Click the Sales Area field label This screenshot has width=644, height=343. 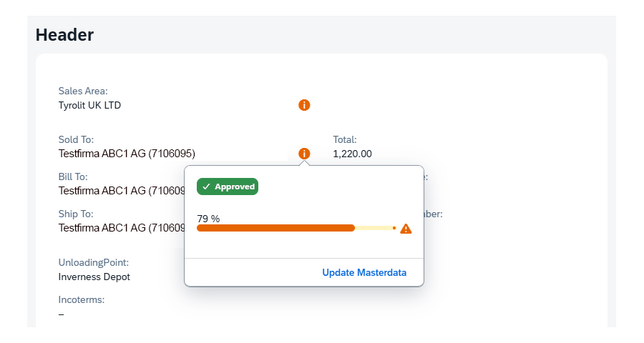[83, 91]
